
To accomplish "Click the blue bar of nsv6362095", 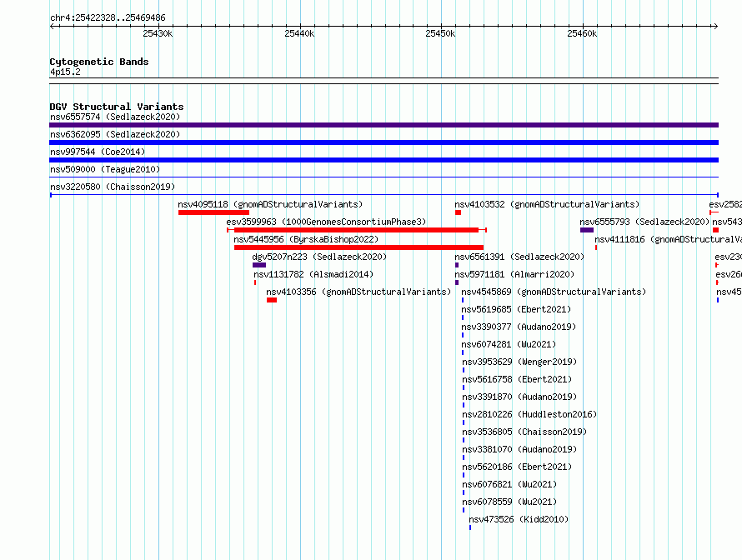I will coord(384,142).
